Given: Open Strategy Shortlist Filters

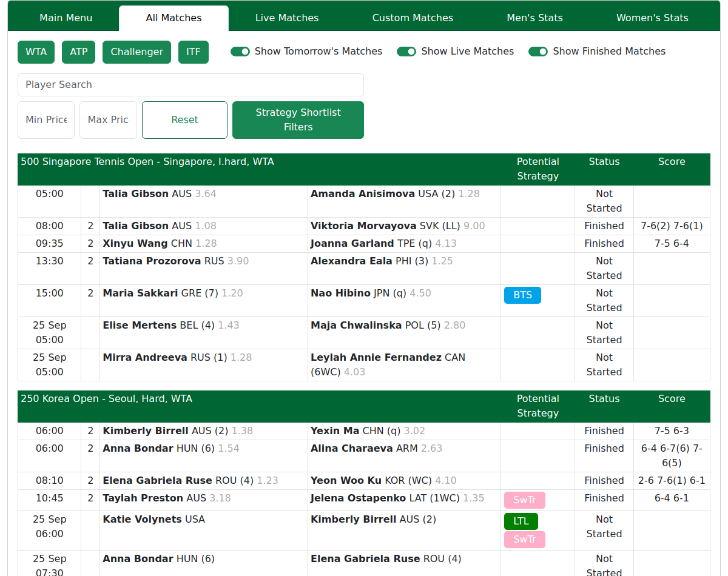Looking at the screenshot, I should pyautogui.click(x=298, y=120).
